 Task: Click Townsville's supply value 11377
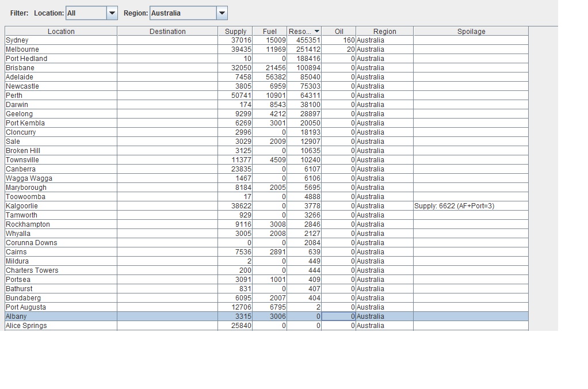pos(241,160)
